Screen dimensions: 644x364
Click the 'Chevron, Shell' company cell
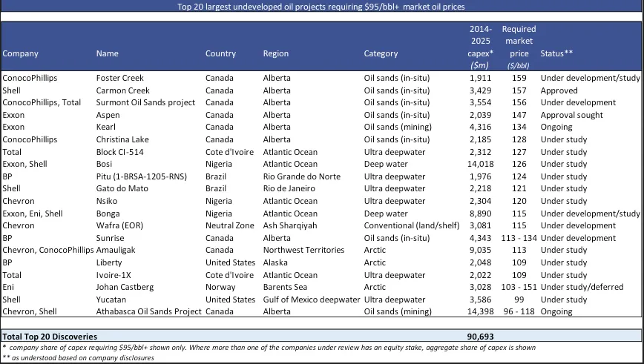tap(30, 311)
